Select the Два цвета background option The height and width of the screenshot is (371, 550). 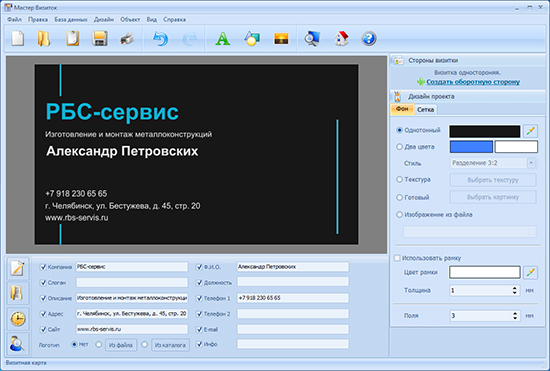pos(399,147)
